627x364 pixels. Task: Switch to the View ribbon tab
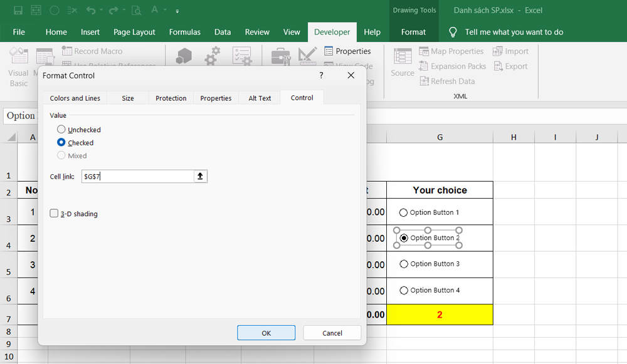[x=292, y=32]
